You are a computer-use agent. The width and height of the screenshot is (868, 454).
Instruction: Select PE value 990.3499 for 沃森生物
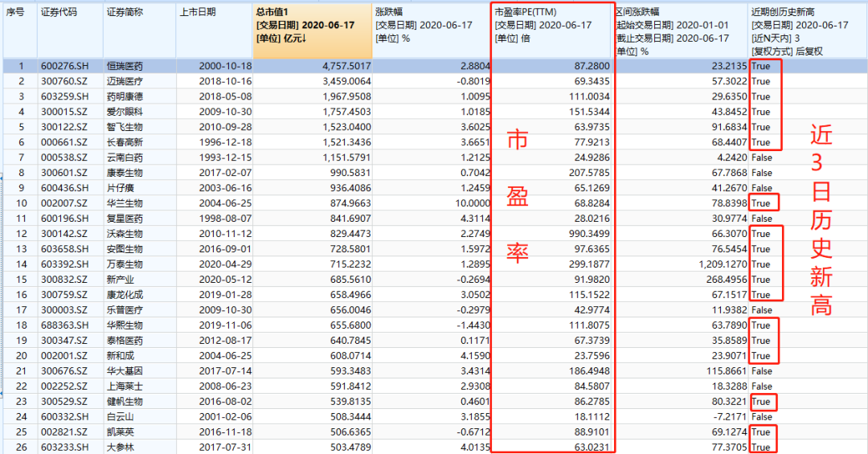[589, 234]
